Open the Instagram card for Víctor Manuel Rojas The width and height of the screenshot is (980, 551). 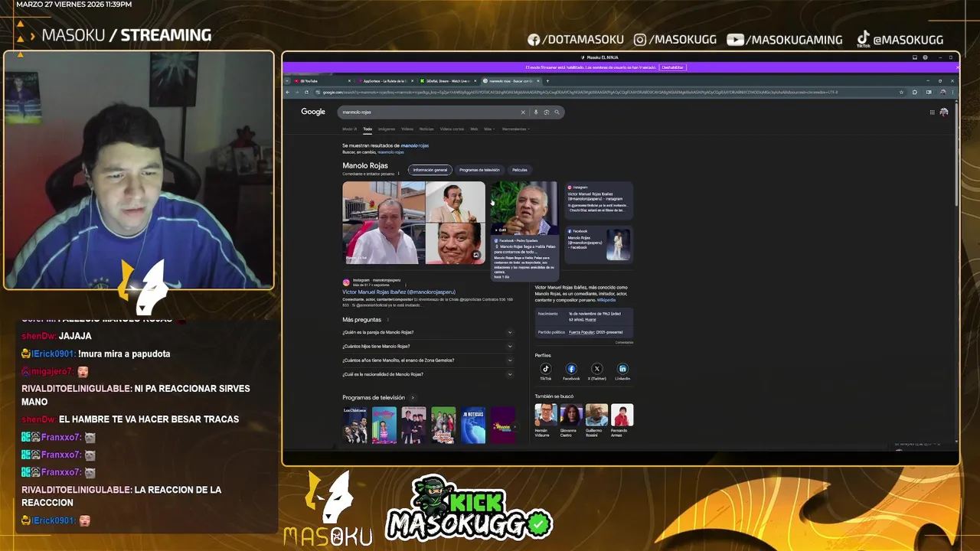[x=599, y=199]
